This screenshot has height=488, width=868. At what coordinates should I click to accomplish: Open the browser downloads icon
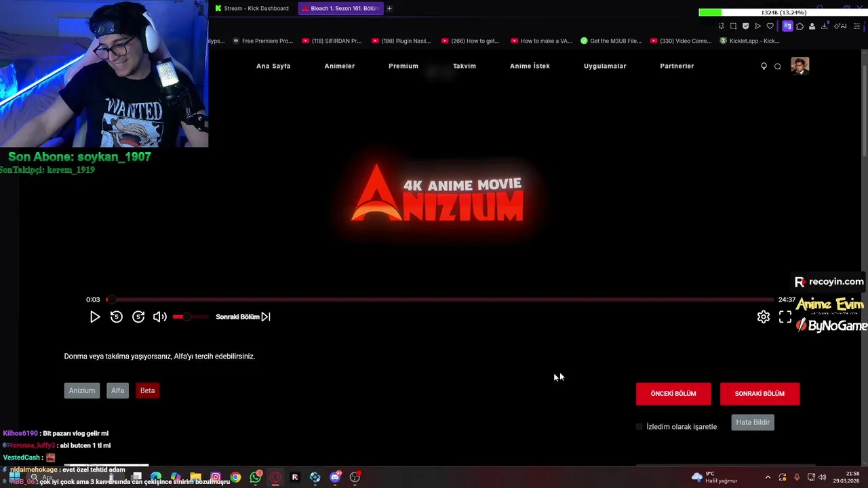pos(825,26)
